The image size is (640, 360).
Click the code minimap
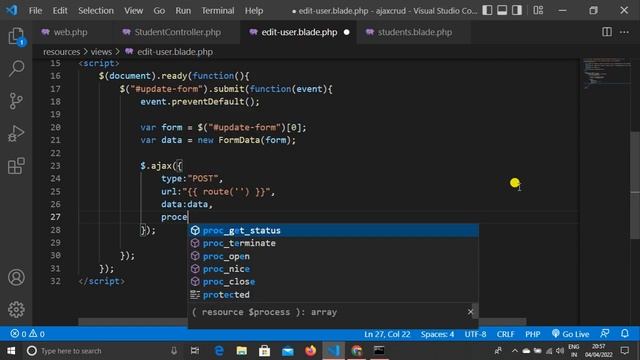pos(607,73)
